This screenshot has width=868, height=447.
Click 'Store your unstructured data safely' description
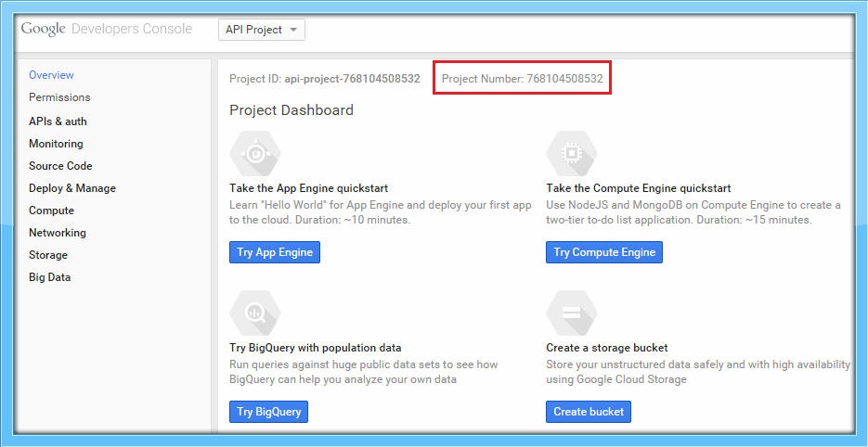point(698,372)
